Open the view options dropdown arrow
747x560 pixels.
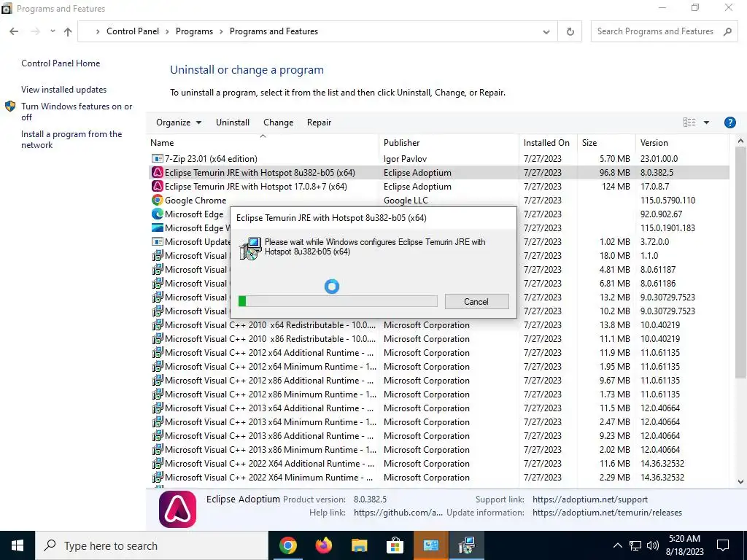point(706,122)
